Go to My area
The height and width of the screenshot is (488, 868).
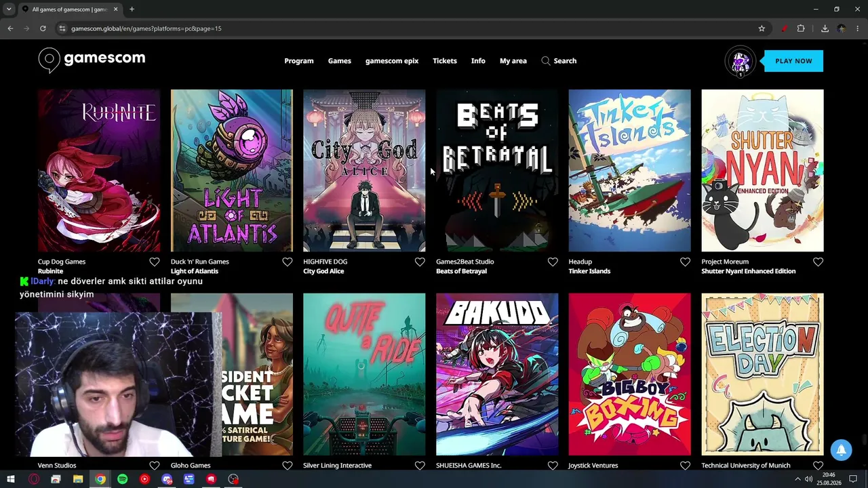point(513,61)
